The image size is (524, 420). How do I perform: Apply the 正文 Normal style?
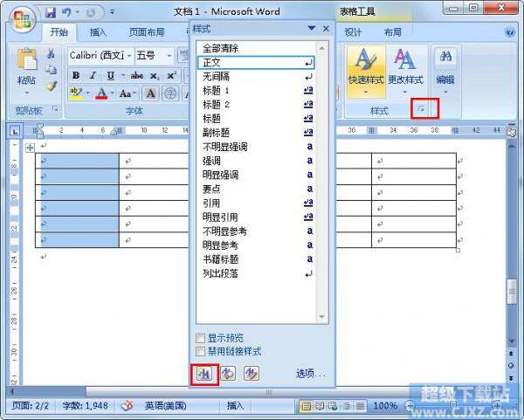(255, 63)
